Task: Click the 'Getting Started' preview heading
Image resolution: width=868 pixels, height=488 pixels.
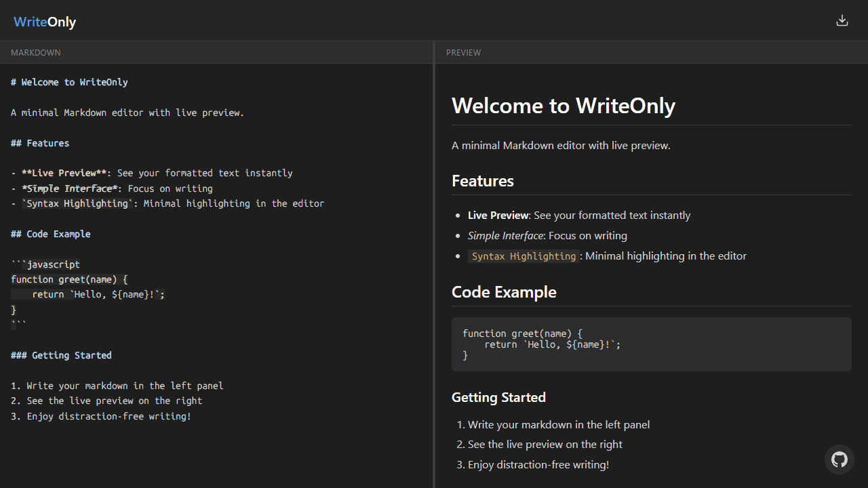Action: pyautogui.click(x=498, y=397)
